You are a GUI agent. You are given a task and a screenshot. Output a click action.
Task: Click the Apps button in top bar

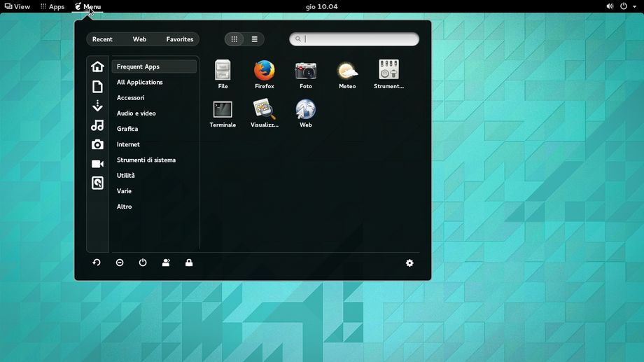[52, 6]
